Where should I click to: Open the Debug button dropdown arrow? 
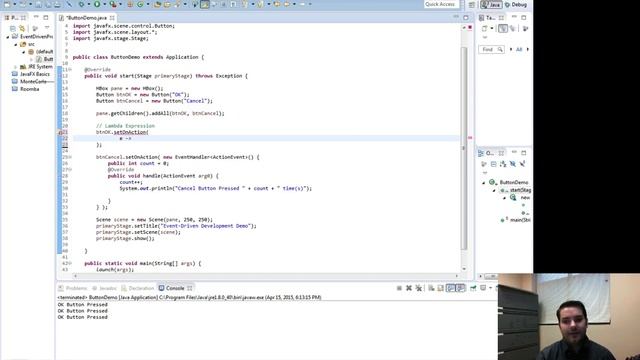(88, 4)
